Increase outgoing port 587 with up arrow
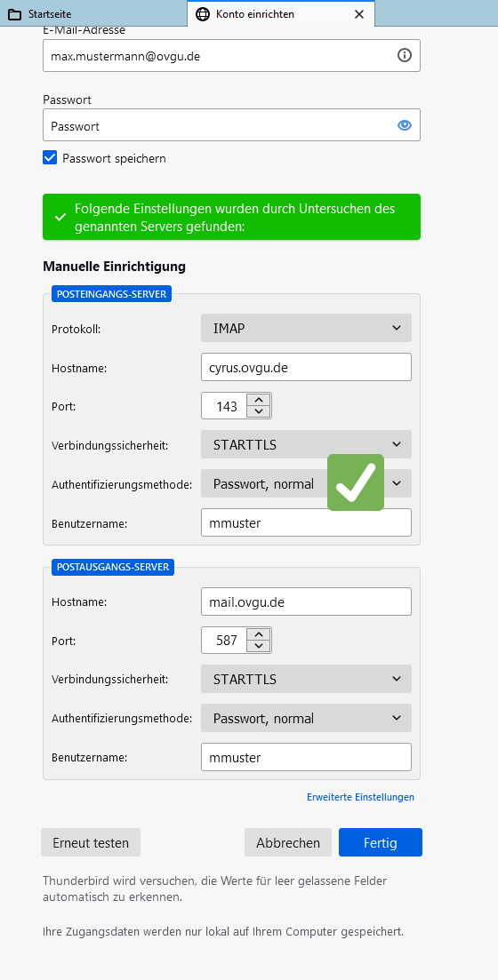 coord(259,634)
